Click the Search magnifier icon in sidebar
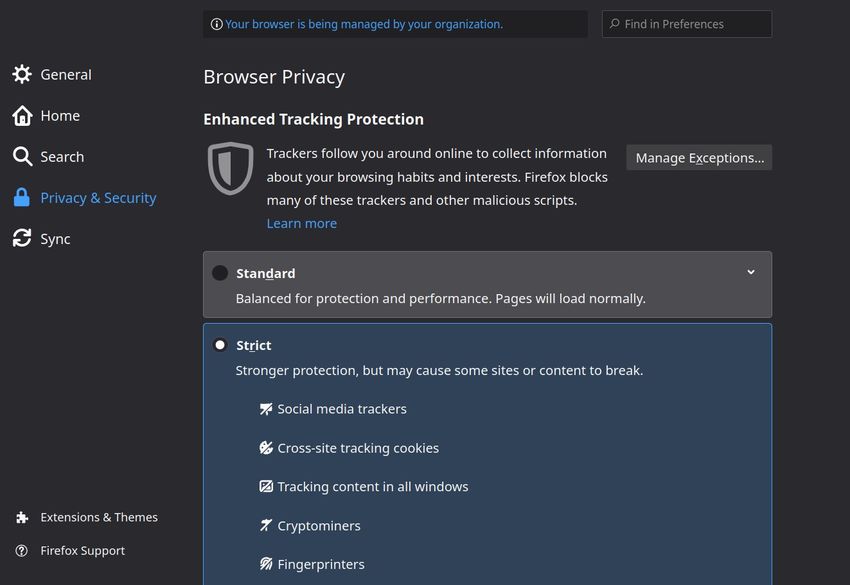The image size is (850, 585). [22, 156]
